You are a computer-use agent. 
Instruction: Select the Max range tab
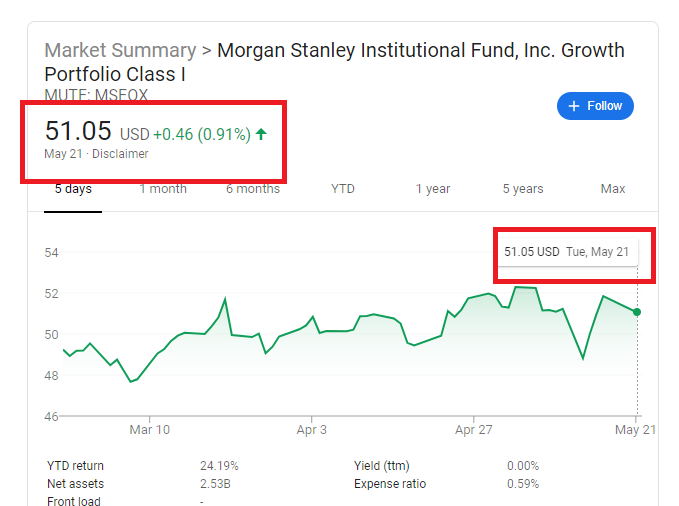(x=613, y=189)
